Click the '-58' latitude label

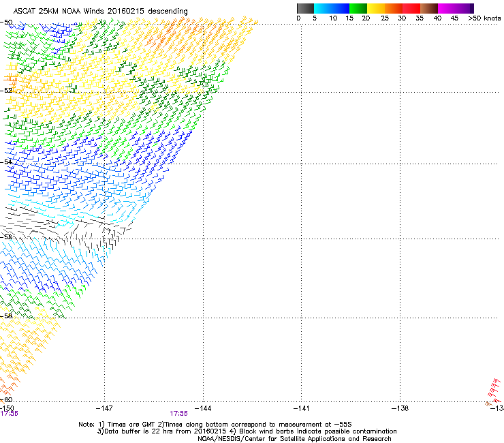(6, 316)
